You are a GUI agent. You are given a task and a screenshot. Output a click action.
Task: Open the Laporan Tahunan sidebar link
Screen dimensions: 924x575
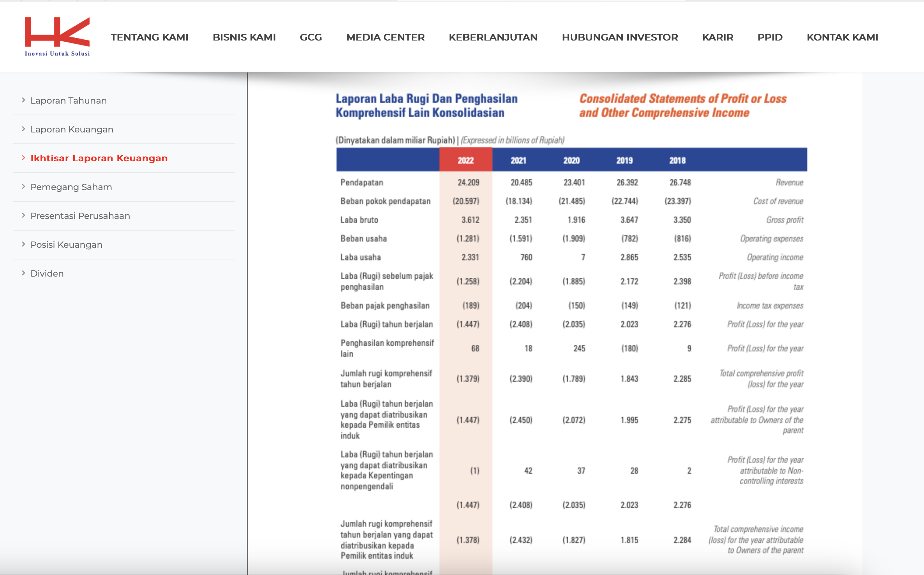[x=69, y=101]
